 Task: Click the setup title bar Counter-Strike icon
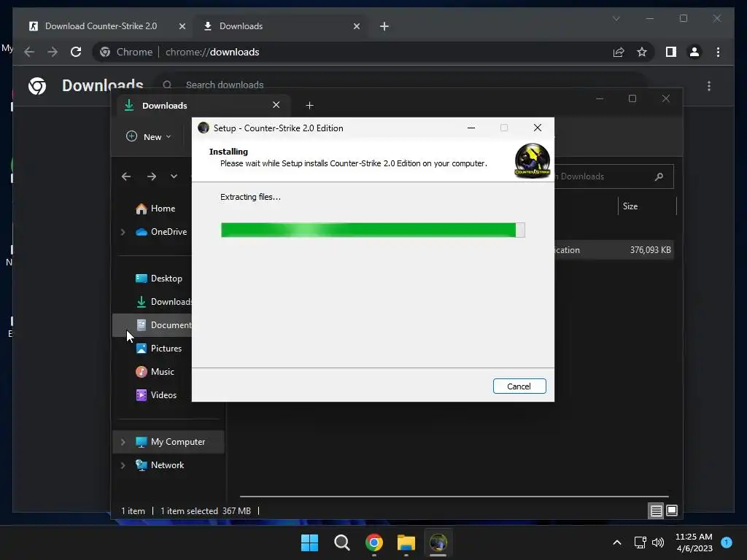204,128
